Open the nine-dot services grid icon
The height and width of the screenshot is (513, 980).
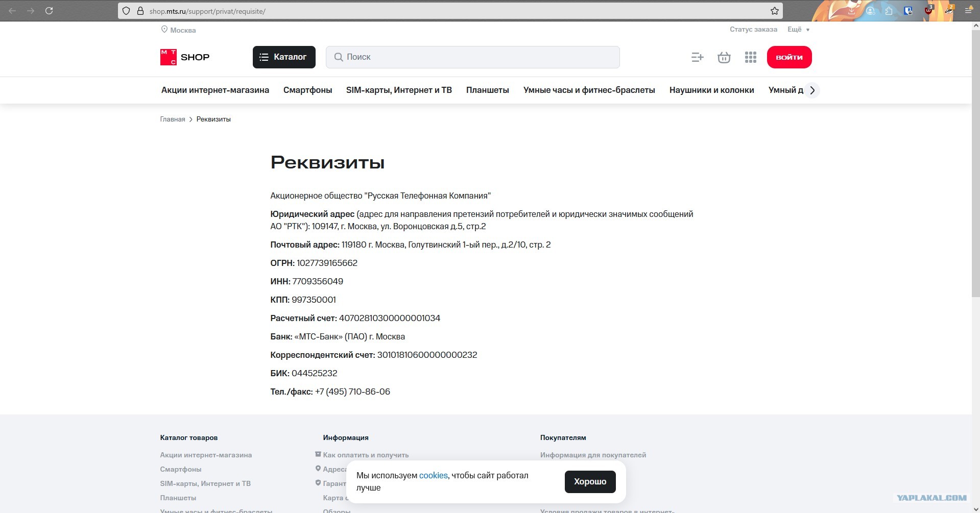(x=751, y=57)
